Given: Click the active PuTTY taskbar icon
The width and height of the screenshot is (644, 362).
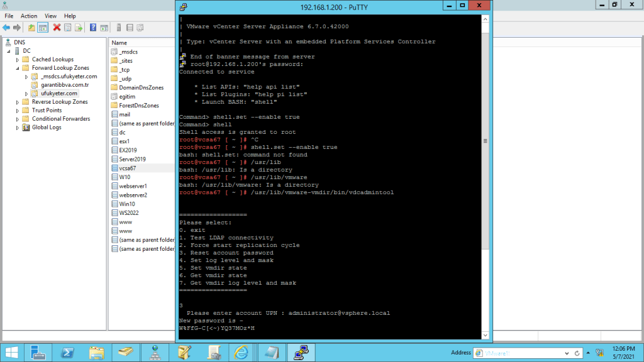Looking at the screenshot, I should [301, 353].
